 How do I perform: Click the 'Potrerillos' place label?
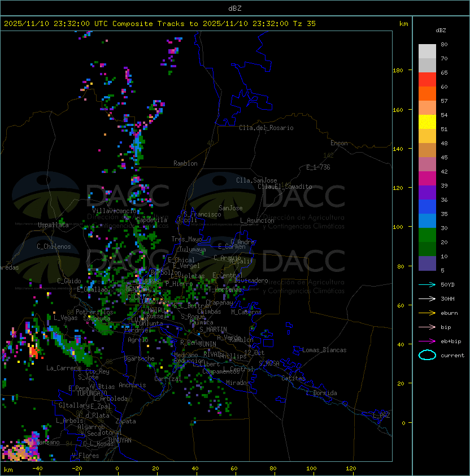coord(94,312)
